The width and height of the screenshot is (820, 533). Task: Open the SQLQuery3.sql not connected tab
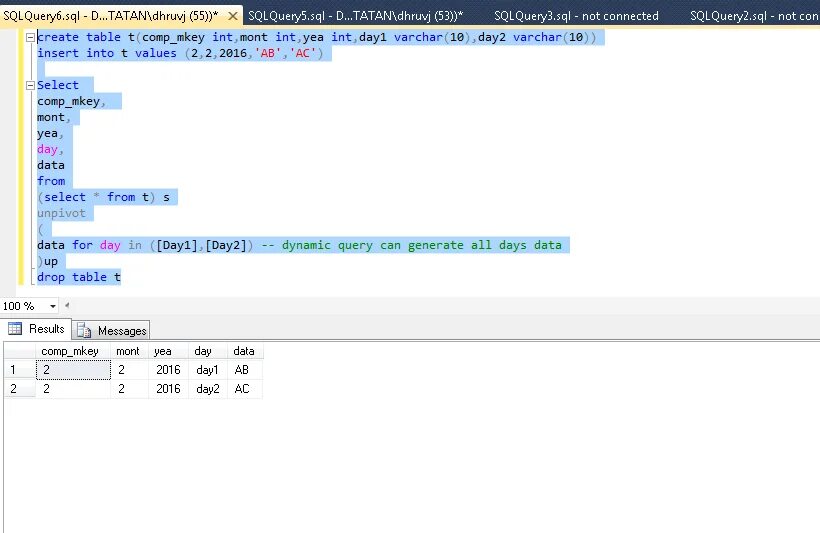tap(576, 16)
